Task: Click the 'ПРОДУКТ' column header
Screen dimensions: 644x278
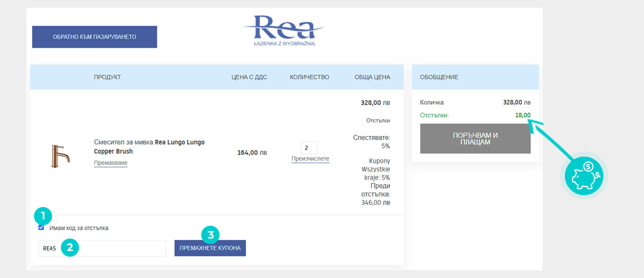Action: click(x=107, y=77)
